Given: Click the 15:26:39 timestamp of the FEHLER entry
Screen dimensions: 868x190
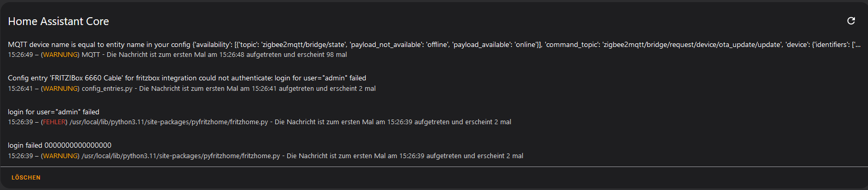Looking at the screenshot, I should [20, 122].
